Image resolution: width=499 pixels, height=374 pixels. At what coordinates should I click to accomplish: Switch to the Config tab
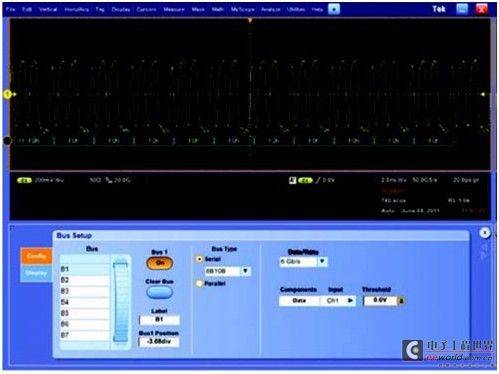[x=36, y=256]
